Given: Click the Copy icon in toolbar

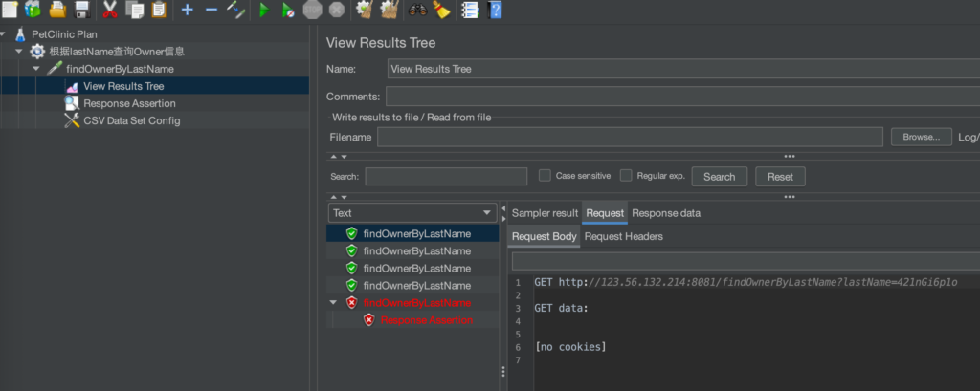Looking at the screenshot, I should pyautogui.click(x=134, y=10).
